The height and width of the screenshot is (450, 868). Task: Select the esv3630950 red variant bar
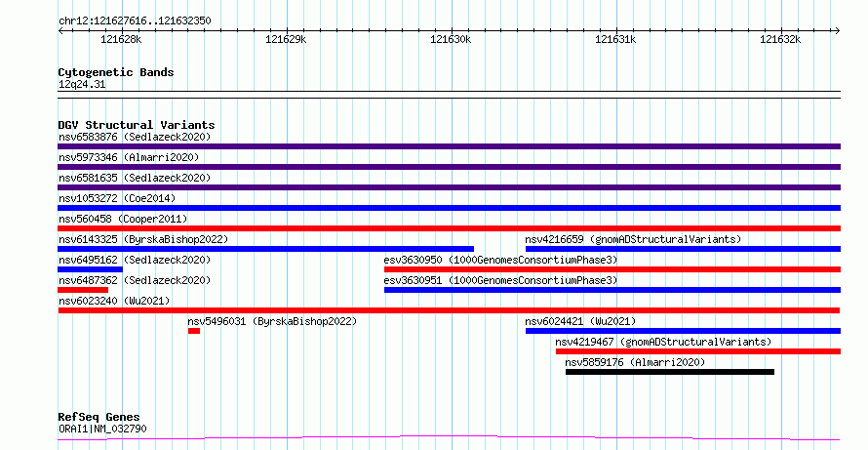tap(612, 269)
